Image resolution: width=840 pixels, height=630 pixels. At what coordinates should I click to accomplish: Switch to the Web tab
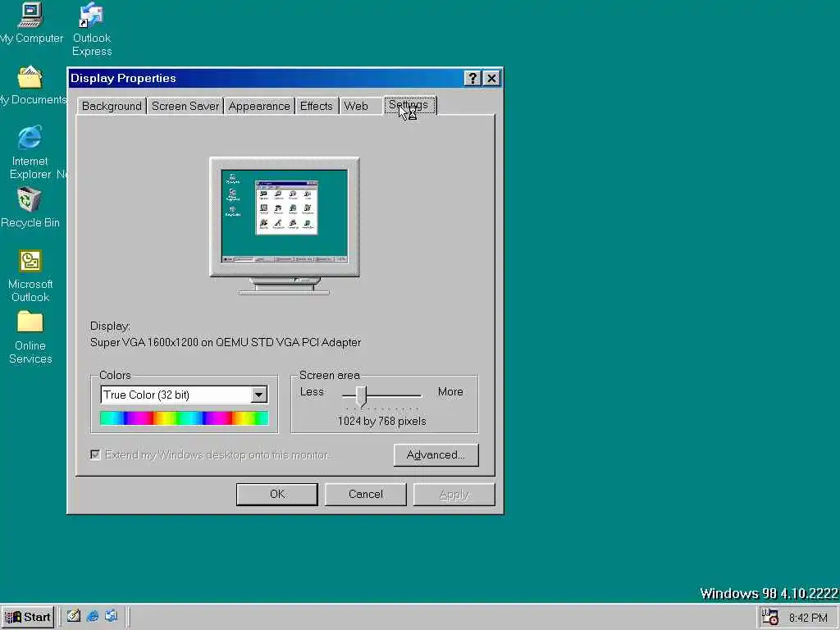tap(356, 106)
